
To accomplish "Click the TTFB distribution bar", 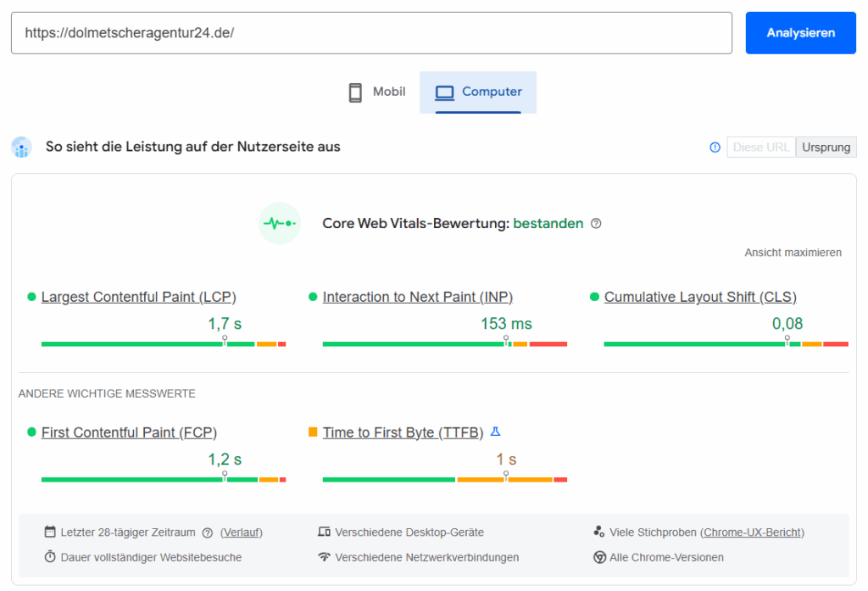I will tap(444, 480).
